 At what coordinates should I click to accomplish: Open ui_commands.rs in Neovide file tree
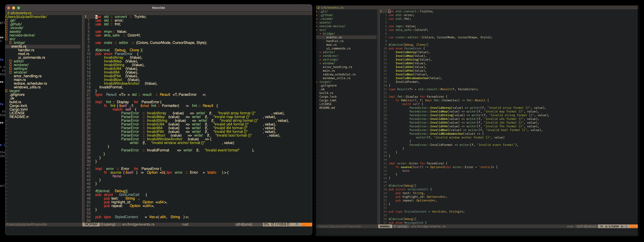click(x=32, y=57)
